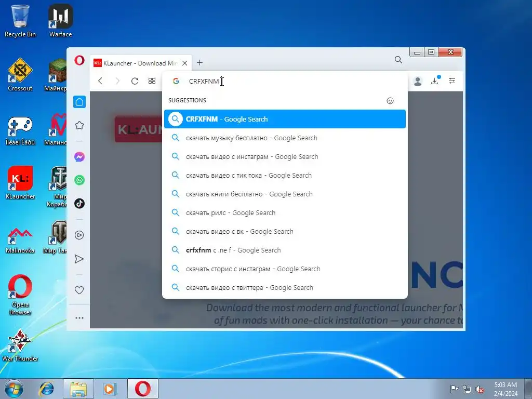Open Windows Explorer folder in taskbar
This screenshot has width=532, height=399.
pyautogui.click(x=78, y=389)
